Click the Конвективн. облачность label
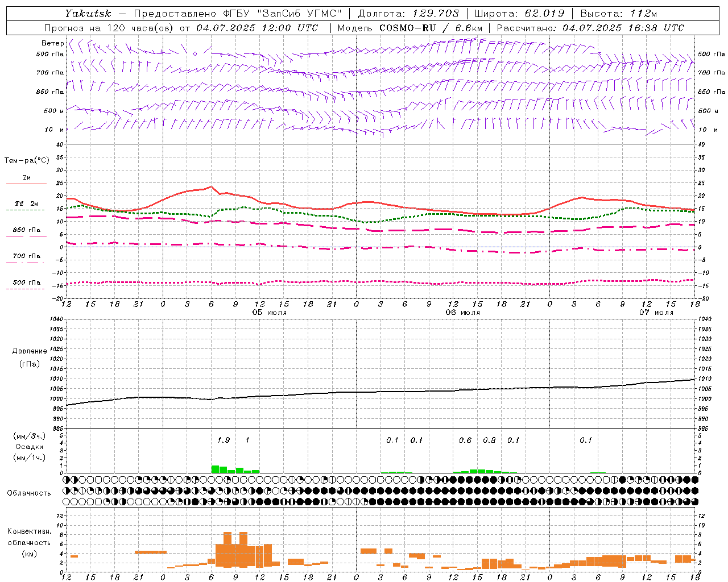Screen dimensions: 728x582 click(29, 537)
